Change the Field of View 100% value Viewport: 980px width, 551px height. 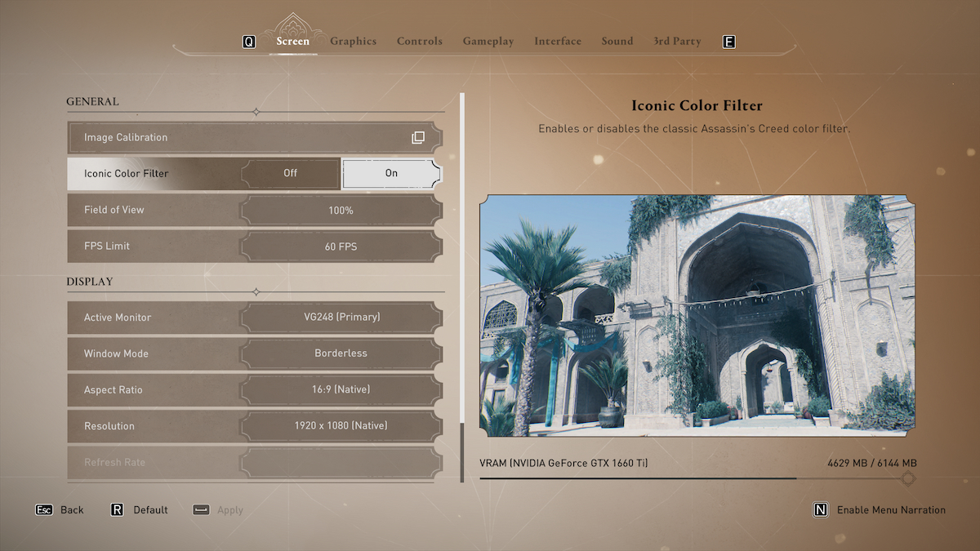(341, 211)
